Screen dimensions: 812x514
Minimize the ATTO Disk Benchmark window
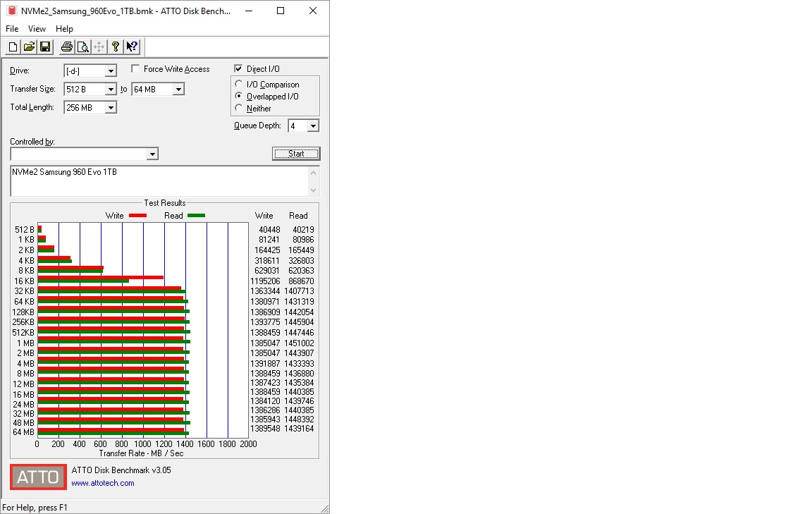point(249,11)
